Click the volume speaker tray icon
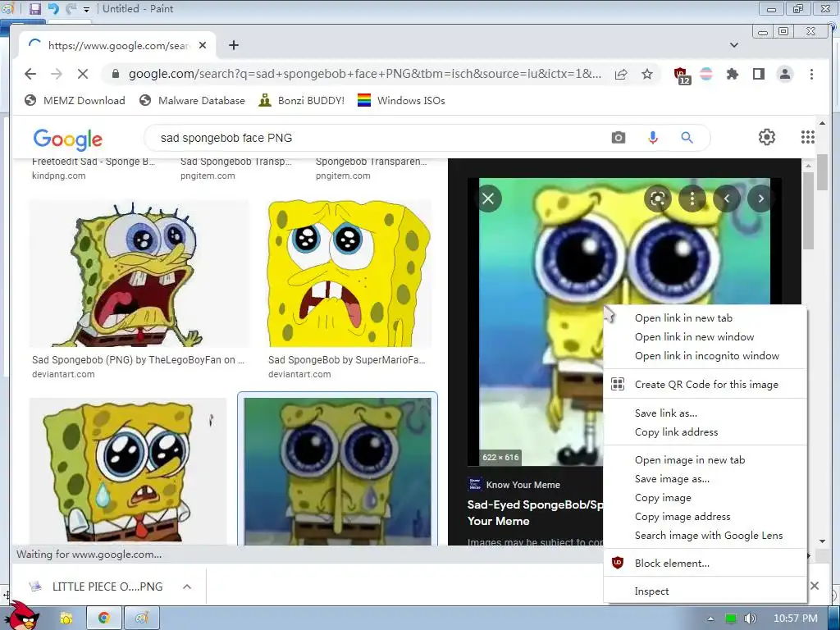 pyautogui.click(x=751, y=619)
